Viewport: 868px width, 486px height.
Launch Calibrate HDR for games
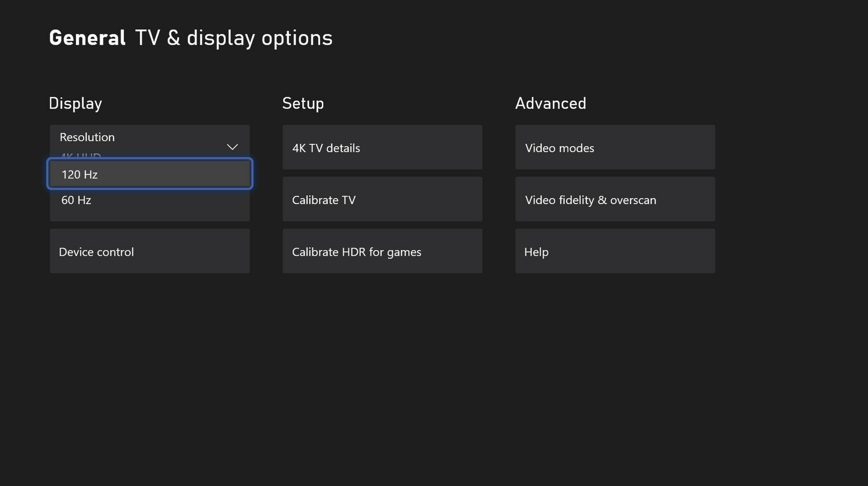pos(382,251)
